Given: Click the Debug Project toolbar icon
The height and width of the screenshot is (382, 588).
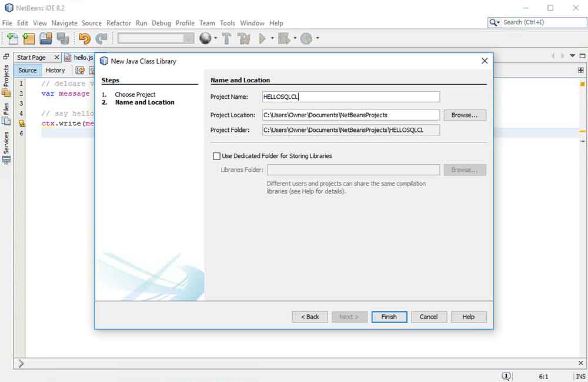Looking at the screenshot, I should pos(284,38).
